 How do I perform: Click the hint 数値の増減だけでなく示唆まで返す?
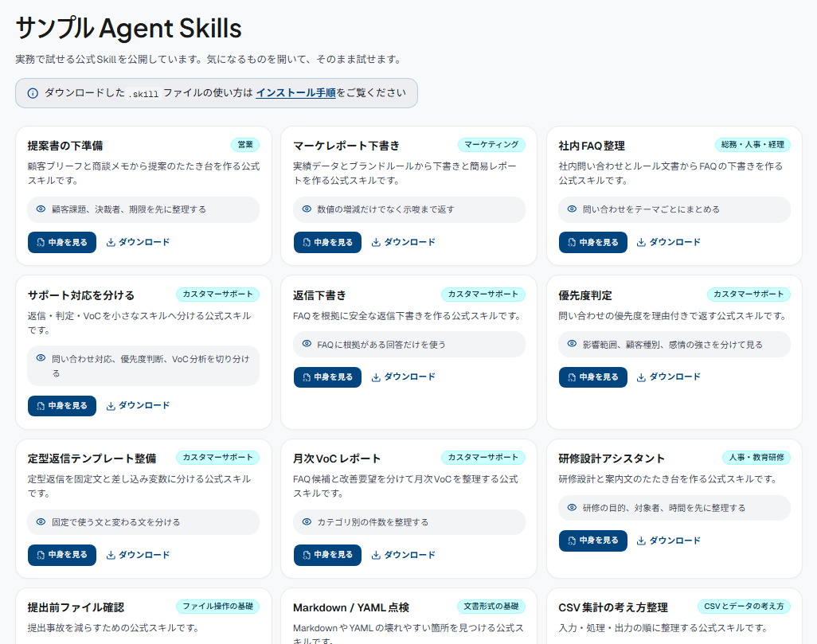[x=385, y=209]
